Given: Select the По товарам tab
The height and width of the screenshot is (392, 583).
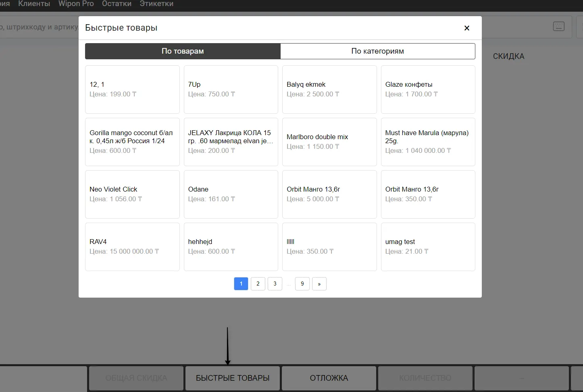Looking at the screenshot, I should (x=183, y=51).
